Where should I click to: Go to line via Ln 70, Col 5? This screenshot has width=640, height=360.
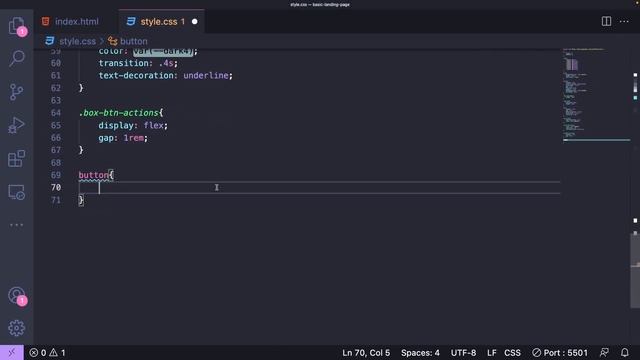[x=366, y=353]
